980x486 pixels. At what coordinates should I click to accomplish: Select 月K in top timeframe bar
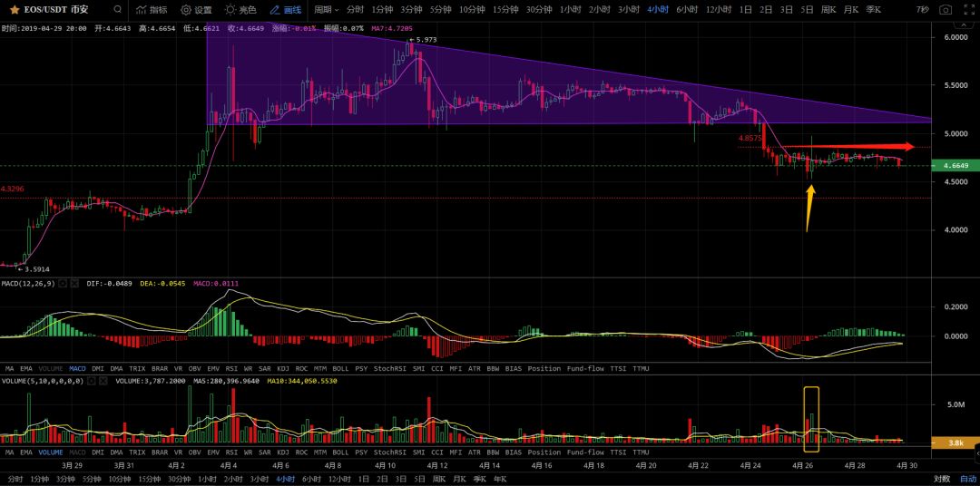pos(850,10)
